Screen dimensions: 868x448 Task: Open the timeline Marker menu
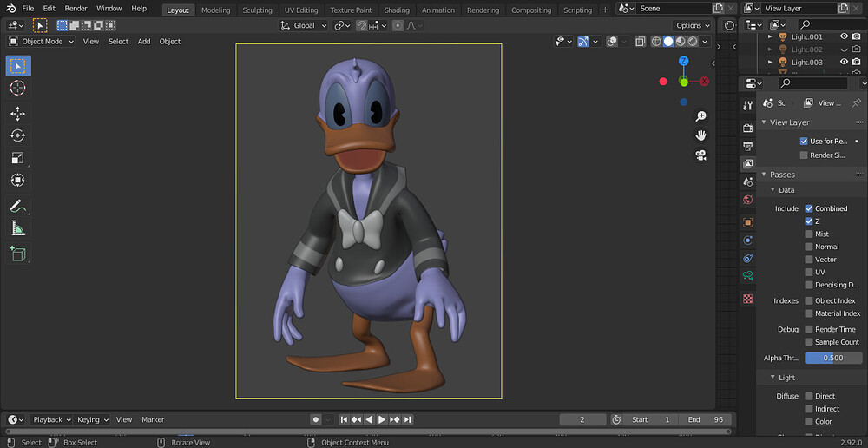(153, 419)
